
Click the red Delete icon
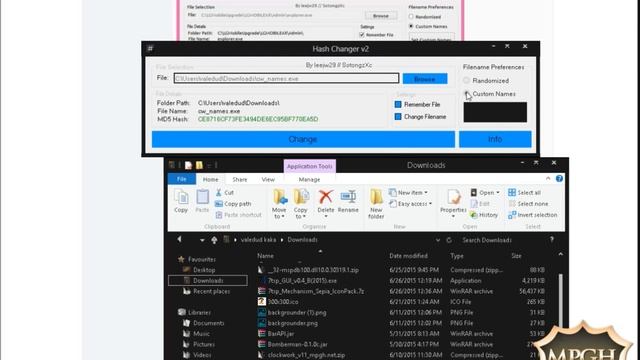(x=326, y=197)
